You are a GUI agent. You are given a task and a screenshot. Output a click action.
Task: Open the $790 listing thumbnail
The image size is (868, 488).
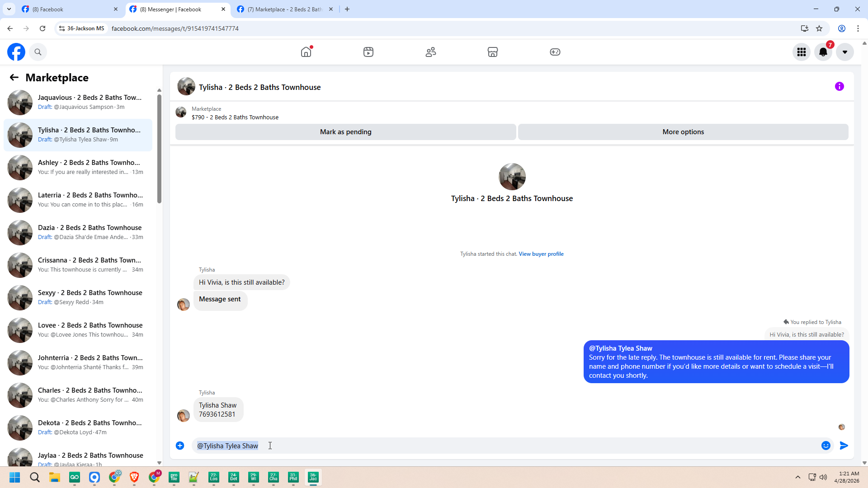click(x=181, y=112)
